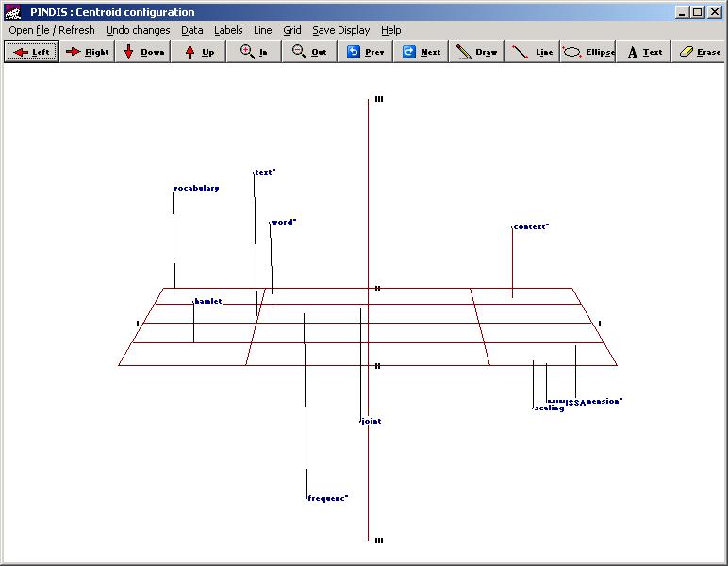Zoom out using the Out button

[309, 52]
